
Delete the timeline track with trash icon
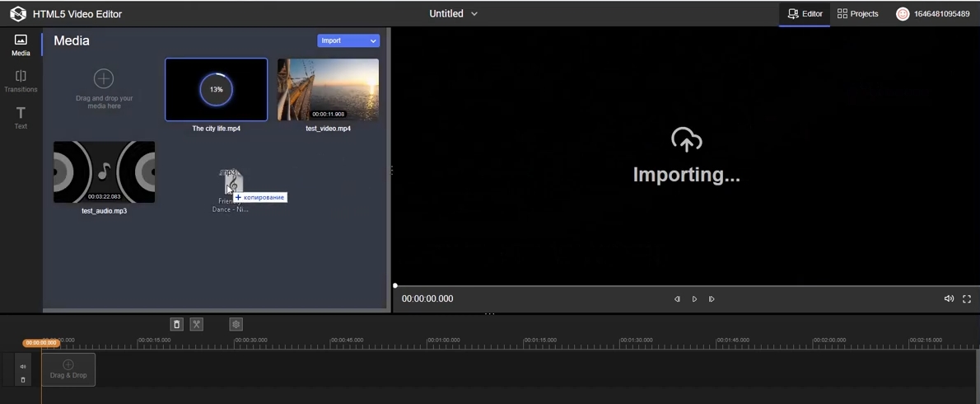pos(23,379)
